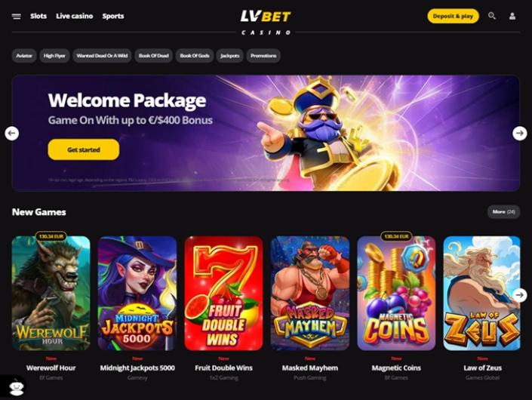
Task: Open the Fruit Double Wins thumbnail
Action: [x=223, y=293]
